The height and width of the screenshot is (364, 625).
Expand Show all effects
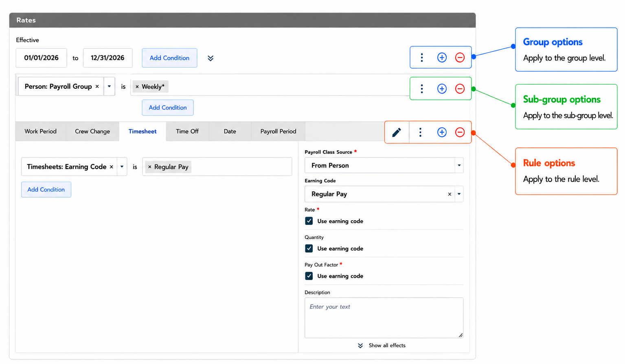pyautogui.click(x=382, y=345)
